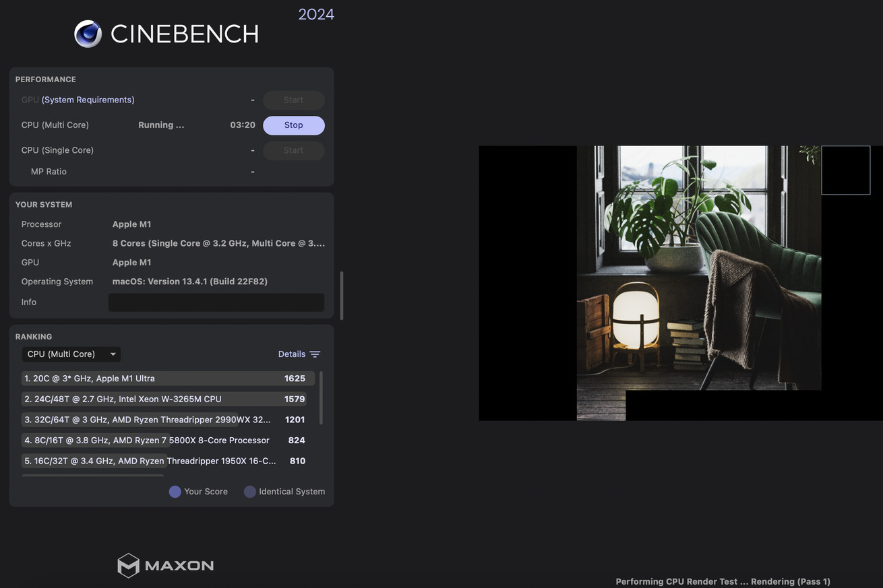Viewport: 883px width, 588px height.
Task: Click the Identical System legend label
Action: click(x=292, y=492)
